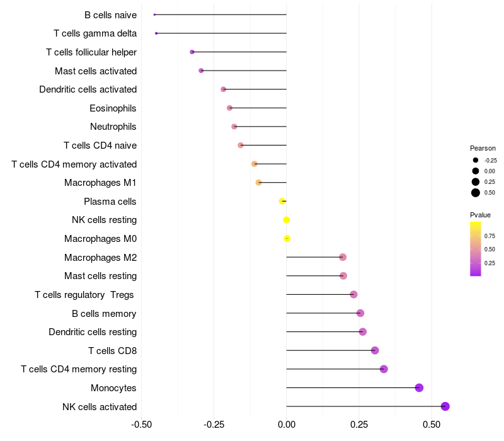Select the Macrophages M1 orange dot
The image size is (504, 441).
(x=258, y=183)
